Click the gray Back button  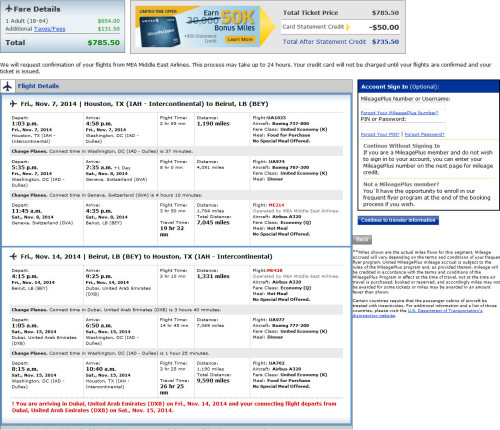point(362,240)
